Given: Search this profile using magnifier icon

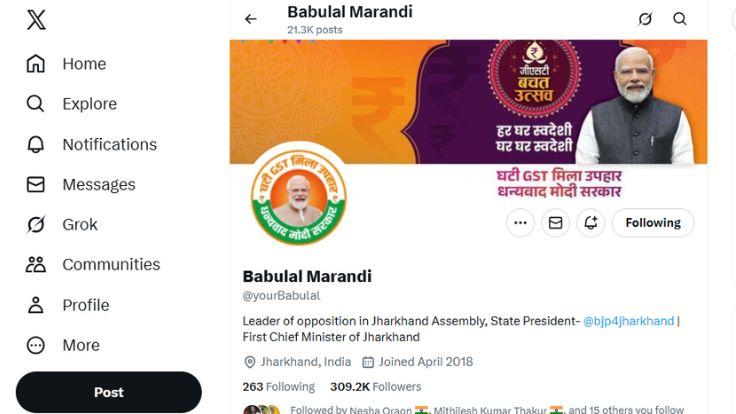Looking at the screenshot, I should click(x=680, y=19).
